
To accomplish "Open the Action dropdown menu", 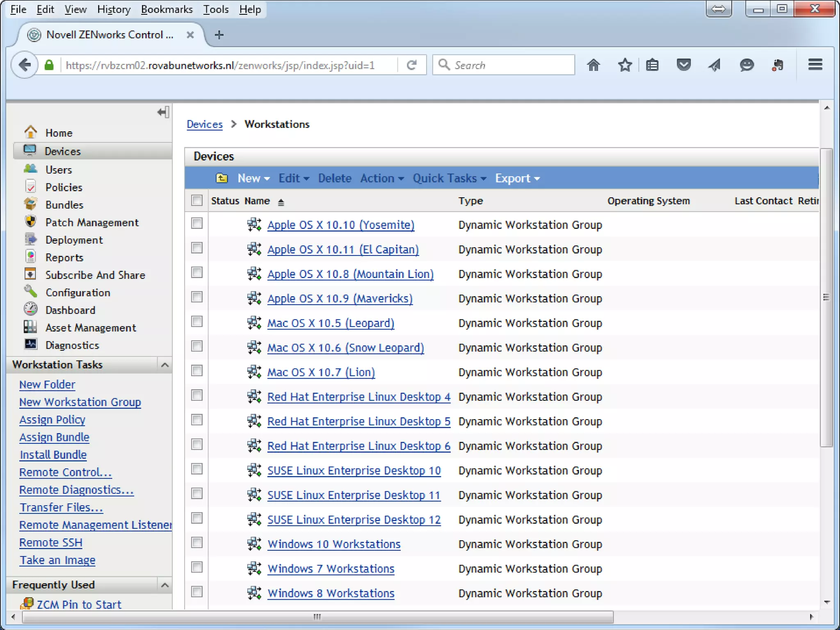I will coord(382,178).
